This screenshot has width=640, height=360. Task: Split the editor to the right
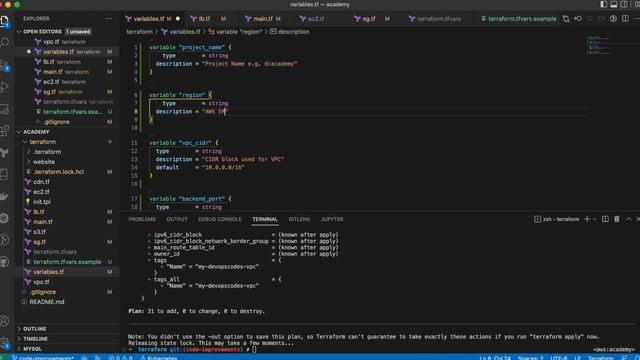[625, 19]
